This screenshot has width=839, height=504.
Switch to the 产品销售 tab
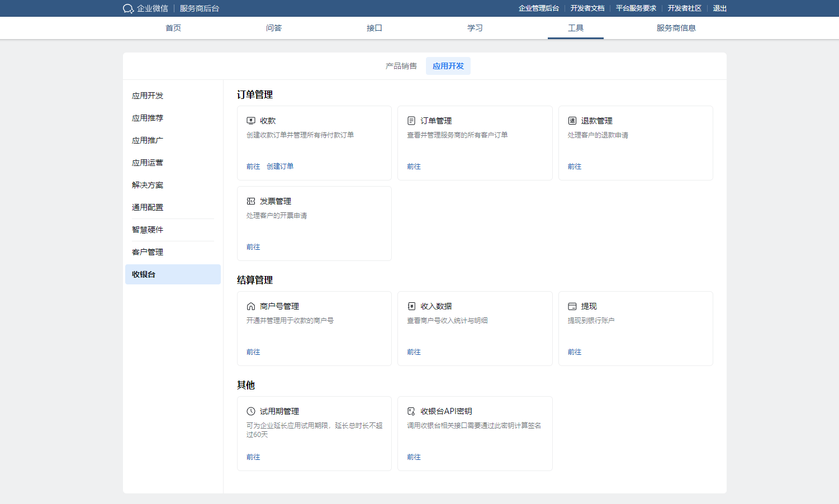401,66
